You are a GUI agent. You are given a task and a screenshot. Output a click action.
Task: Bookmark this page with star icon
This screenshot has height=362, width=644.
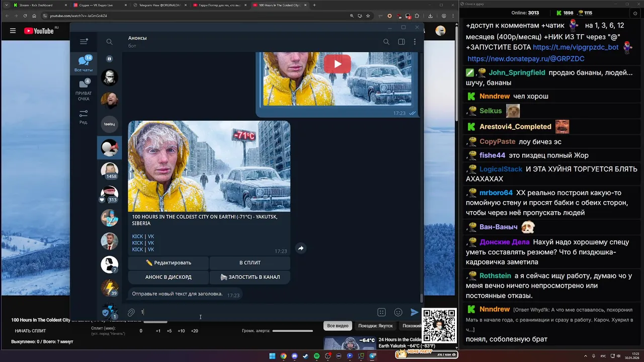point(369,16)
